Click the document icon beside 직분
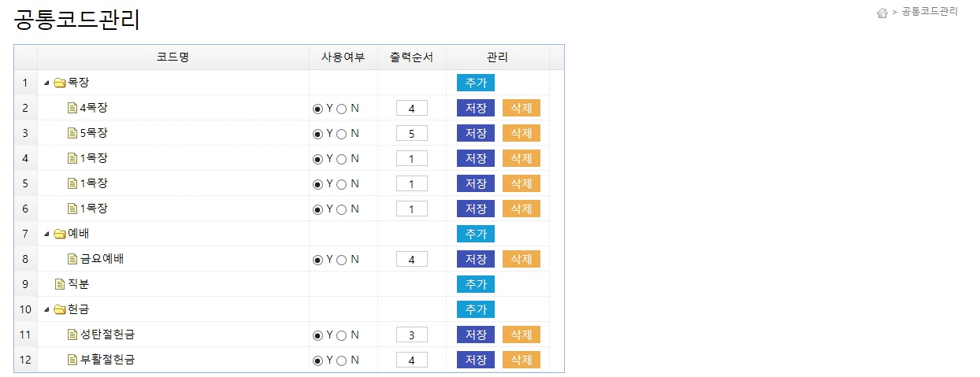This screenshot has height=377, width=980. 59,284
